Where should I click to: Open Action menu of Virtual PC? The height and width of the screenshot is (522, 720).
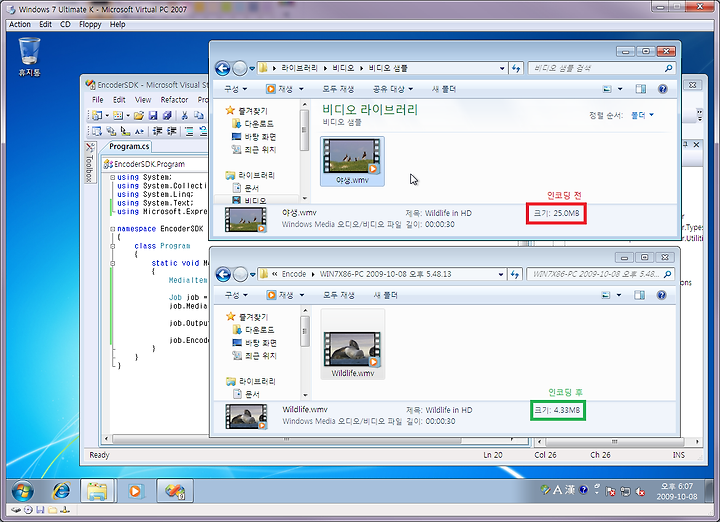[x=20, y=24]
